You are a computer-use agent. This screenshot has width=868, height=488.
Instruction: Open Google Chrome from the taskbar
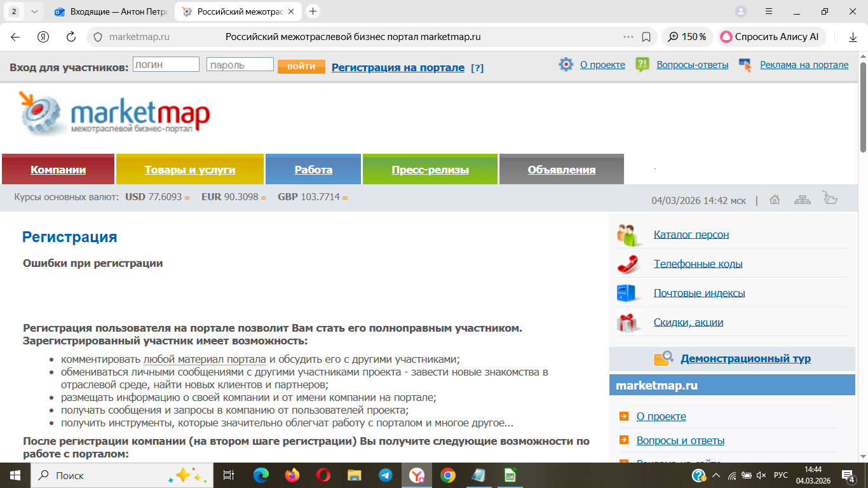(x=448, y=475)
